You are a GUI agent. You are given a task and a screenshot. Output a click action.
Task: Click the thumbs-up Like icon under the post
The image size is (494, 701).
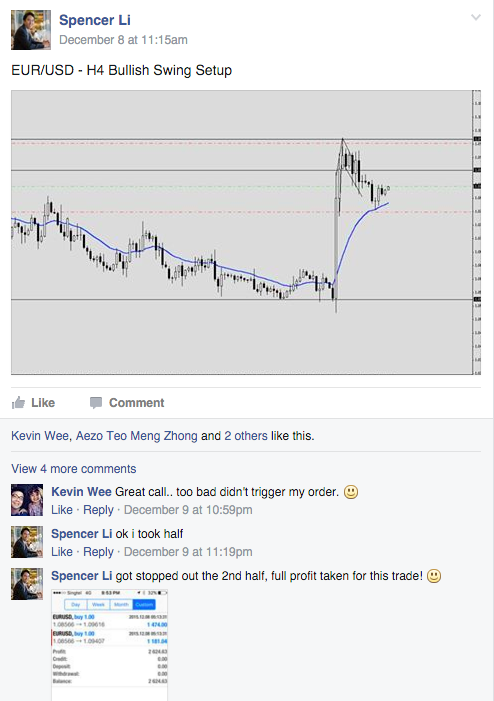18,403
